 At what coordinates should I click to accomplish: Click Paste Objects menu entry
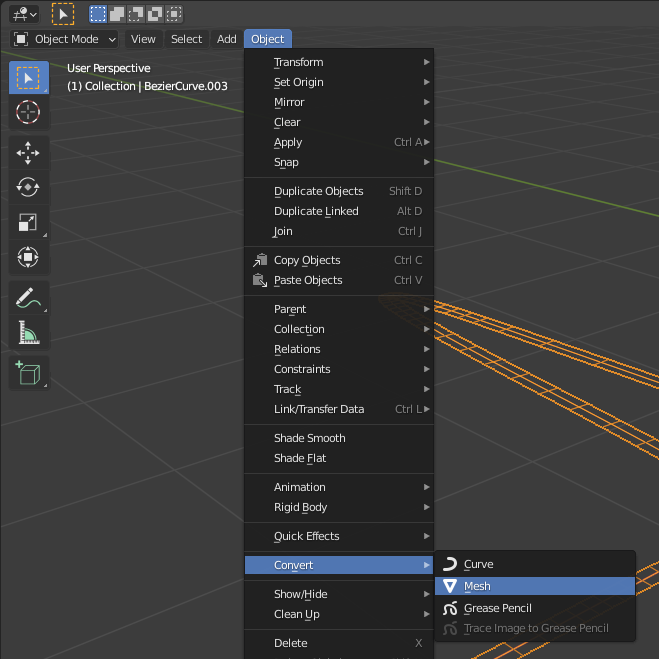coord(339,280)
